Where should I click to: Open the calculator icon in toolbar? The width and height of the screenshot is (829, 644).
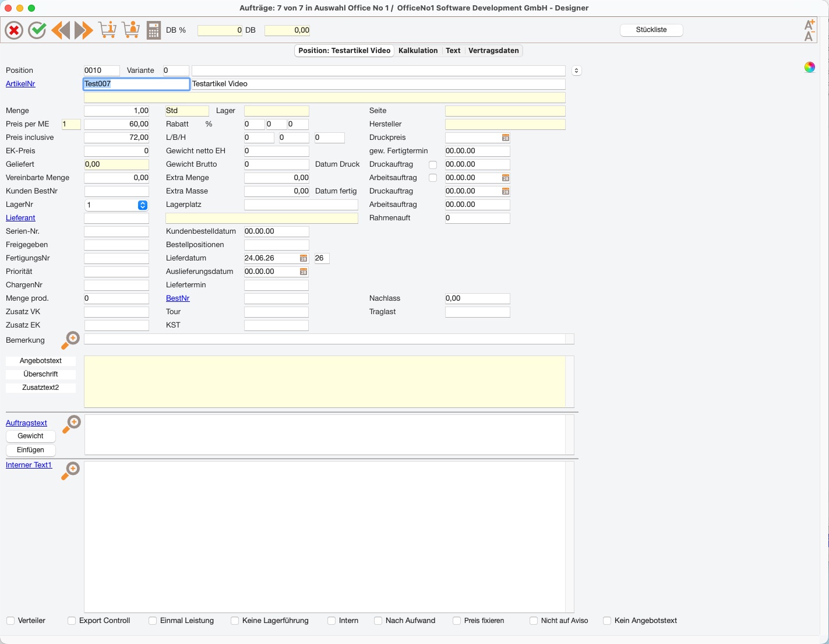[153, 30]
